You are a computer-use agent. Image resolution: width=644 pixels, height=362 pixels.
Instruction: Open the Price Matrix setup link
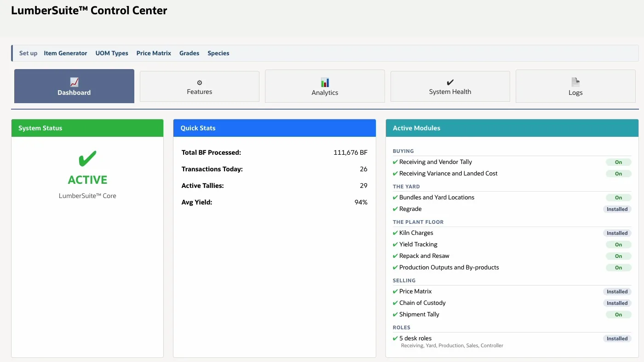[154, 53]
